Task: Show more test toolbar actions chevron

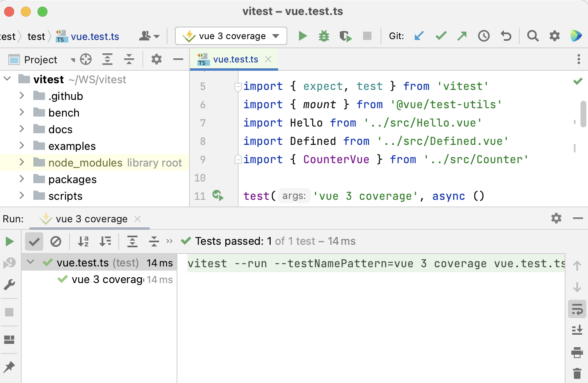Action: tap(169, 241)
